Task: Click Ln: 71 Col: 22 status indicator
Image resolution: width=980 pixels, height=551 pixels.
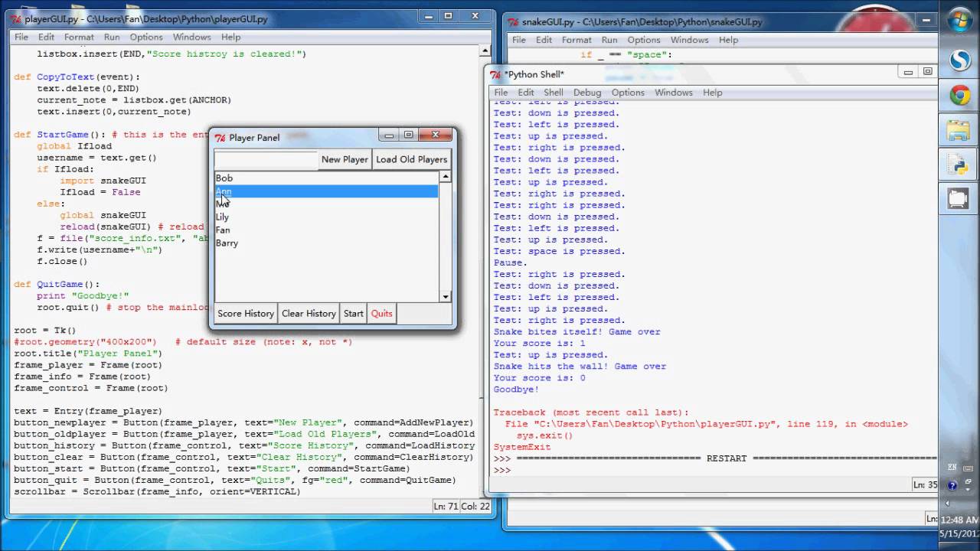Action: (x=461, y=506)
